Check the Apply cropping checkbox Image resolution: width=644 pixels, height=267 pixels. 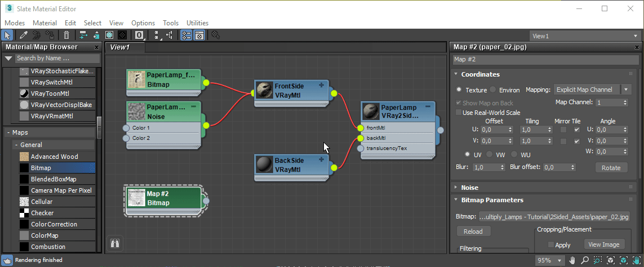coord(551,245)
